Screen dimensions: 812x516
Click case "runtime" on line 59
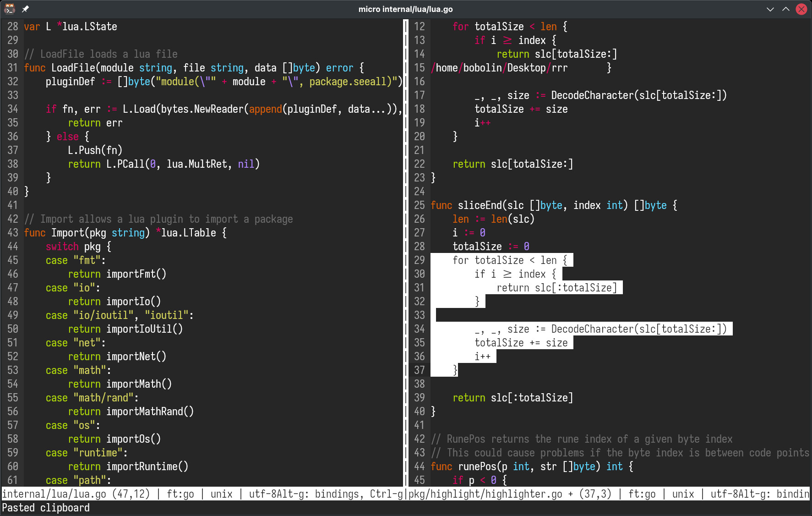click(87, 453)
